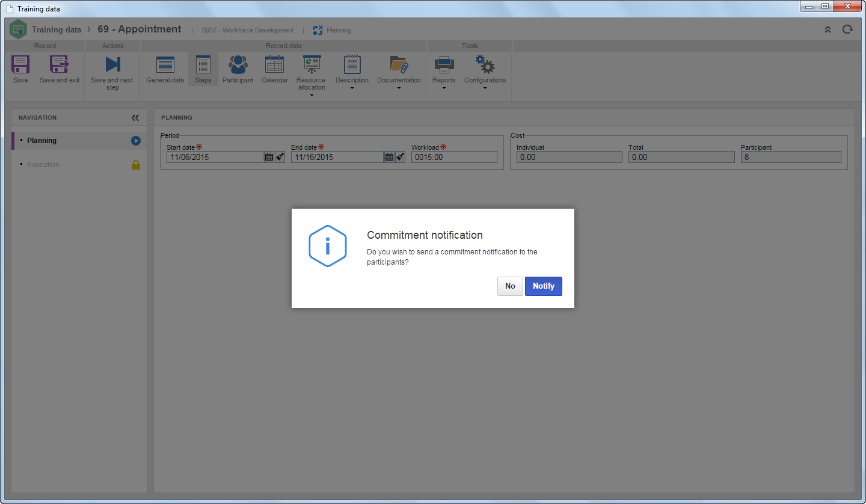Click the Workload input field

(454, 157)
